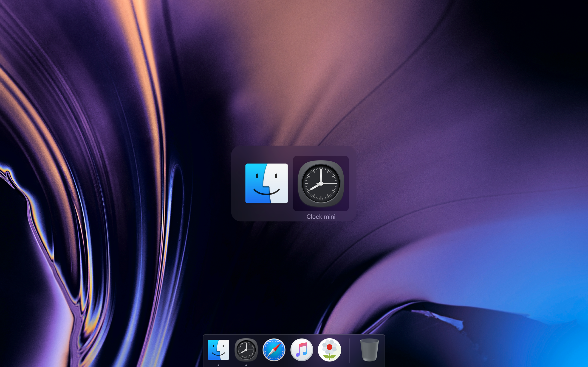The width and height of the screenshot is (588, 367).
Task: Open the Trash in the Dock
Action: pos(369,350)
